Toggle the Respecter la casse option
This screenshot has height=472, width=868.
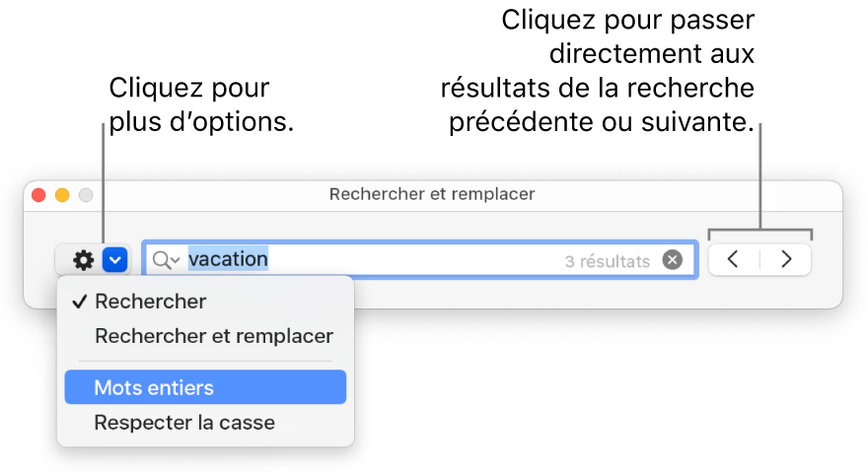(184, 423)
